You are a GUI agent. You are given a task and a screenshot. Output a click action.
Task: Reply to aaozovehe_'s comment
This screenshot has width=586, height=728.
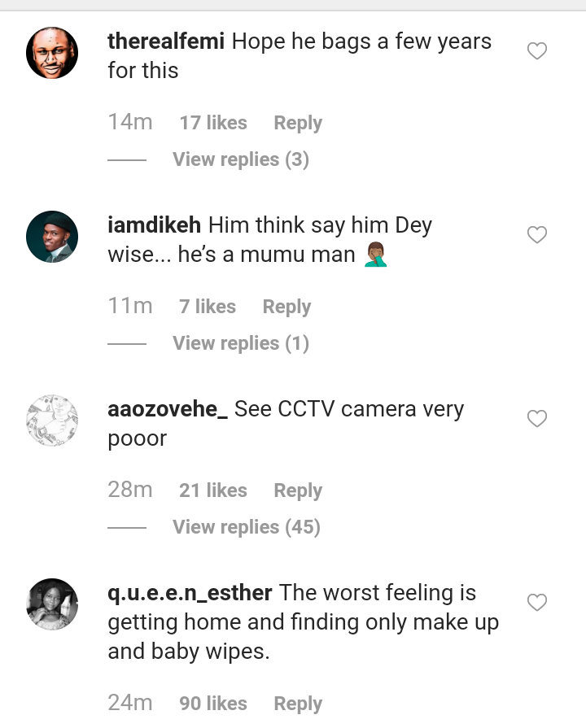[x=298, y=490]
